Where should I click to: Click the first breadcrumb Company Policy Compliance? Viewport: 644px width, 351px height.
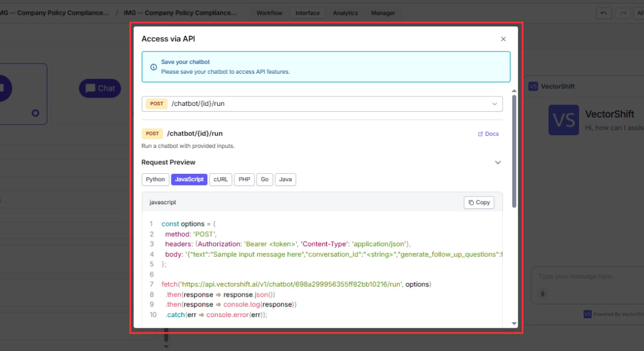pos(54,13)
